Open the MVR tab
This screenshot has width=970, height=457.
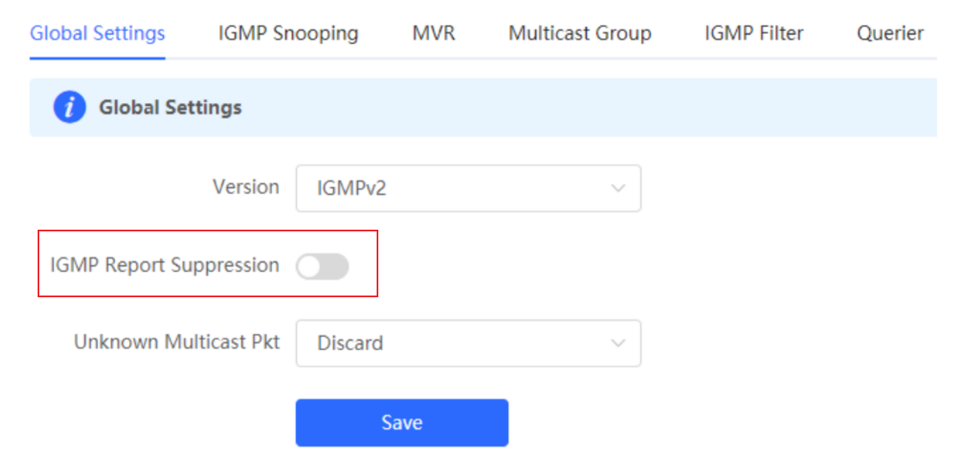[x=434, y=33]
